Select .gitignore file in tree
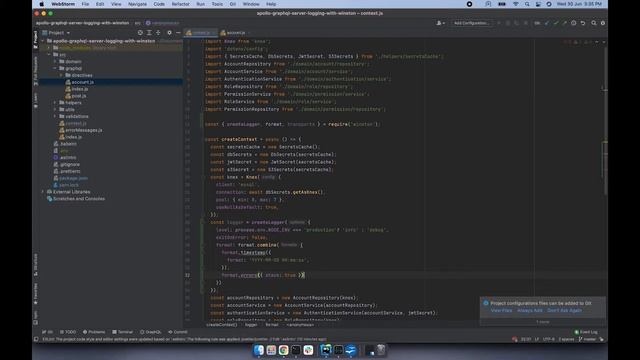The image size is (640, 360). coord(67,164)
